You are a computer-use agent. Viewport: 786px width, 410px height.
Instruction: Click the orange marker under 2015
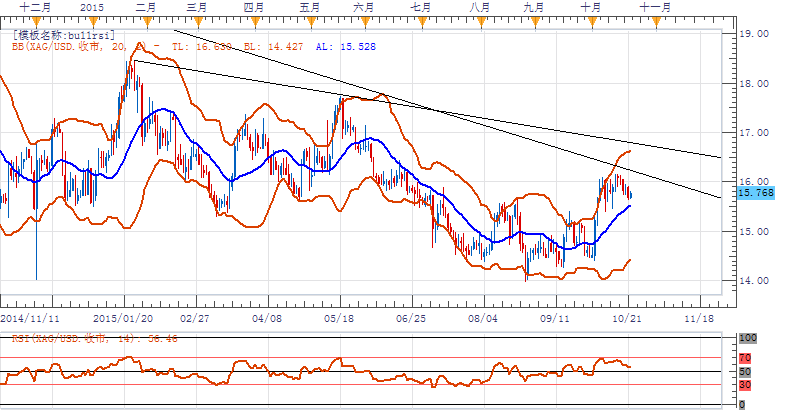[x=93, y=22]
